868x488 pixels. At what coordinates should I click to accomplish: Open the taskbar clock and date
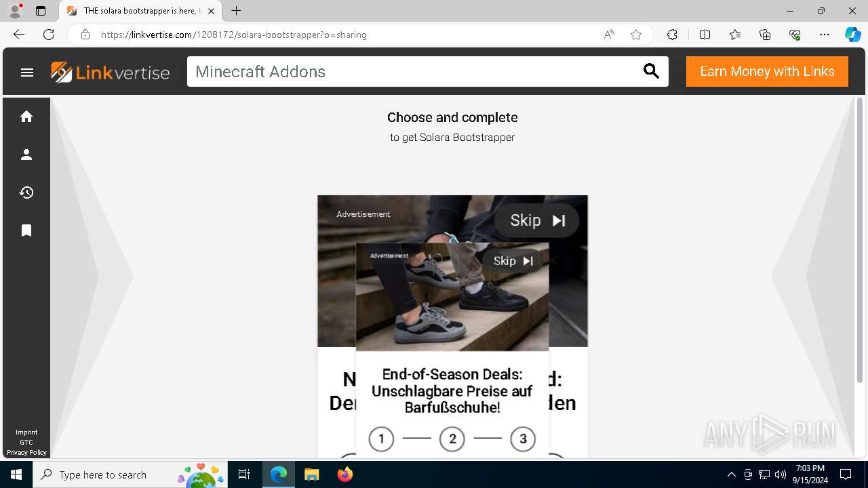[810, 474]
